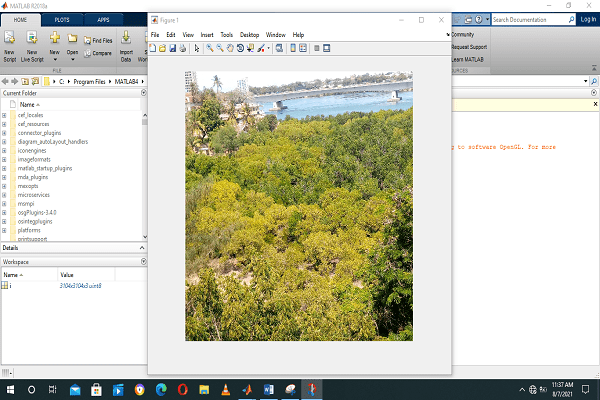Click the Import Data icon

tap(126, 38)
